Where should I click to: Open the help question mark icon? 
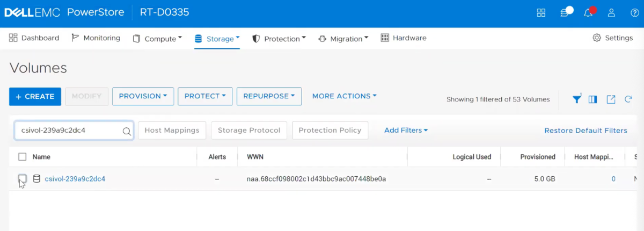point(634,13)
